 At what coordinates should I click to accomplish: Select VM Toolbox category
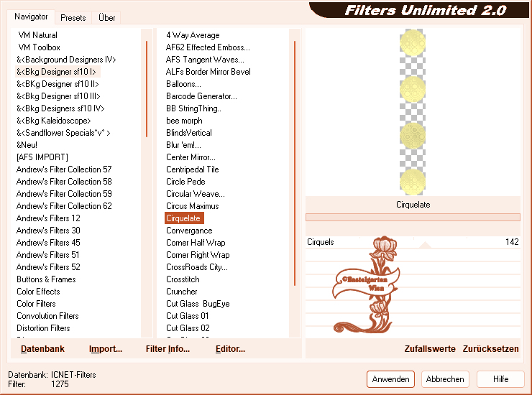(39, 47)
